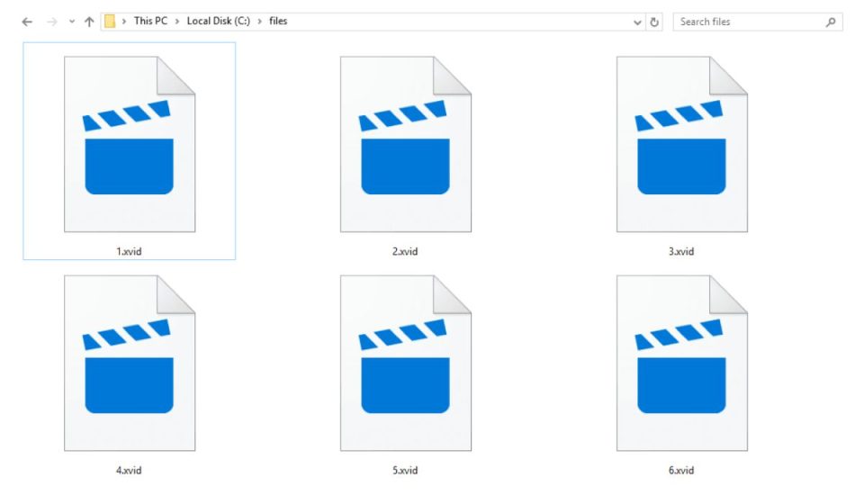
Task: Select the 1.xvid video file icon
Action: coord(130,144)
